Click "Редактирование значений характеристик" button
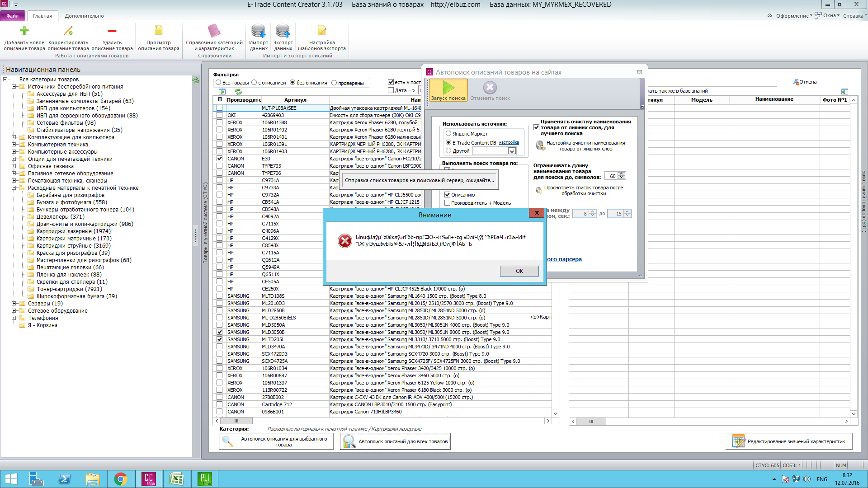The width and height of the screenshot is (868, 488). pyautogui.click(x=789, y=441)
